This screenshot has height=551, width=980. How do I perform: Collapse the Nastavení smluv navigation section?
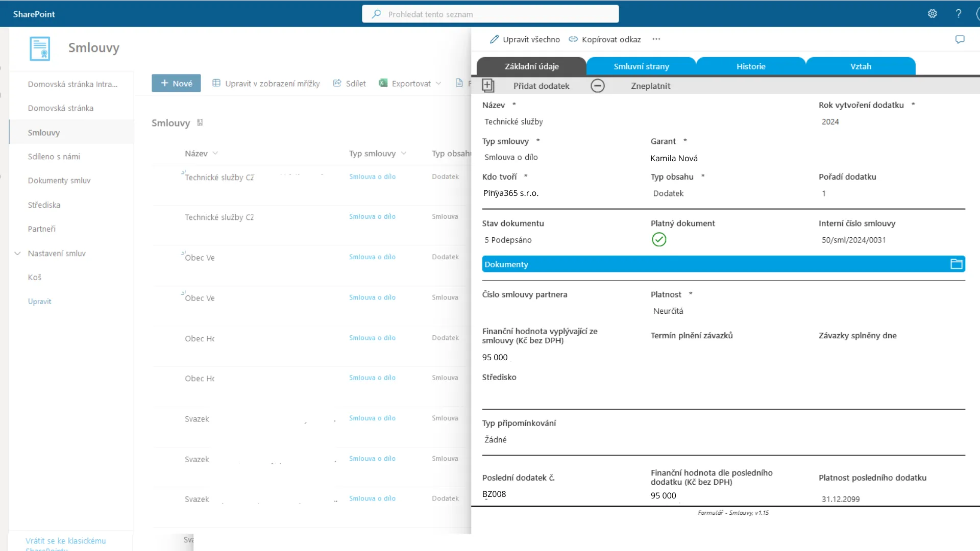17,253
